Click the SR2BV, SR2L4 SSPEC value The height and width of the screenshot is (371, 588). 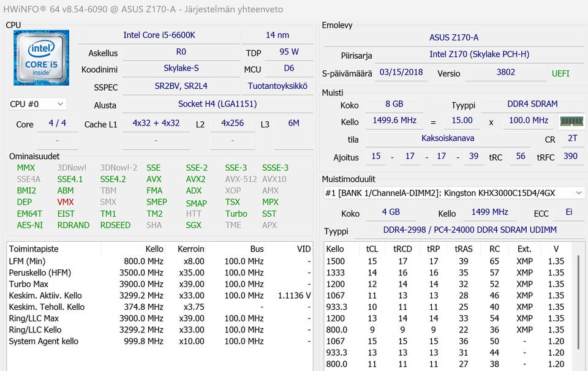pos(181,86)
